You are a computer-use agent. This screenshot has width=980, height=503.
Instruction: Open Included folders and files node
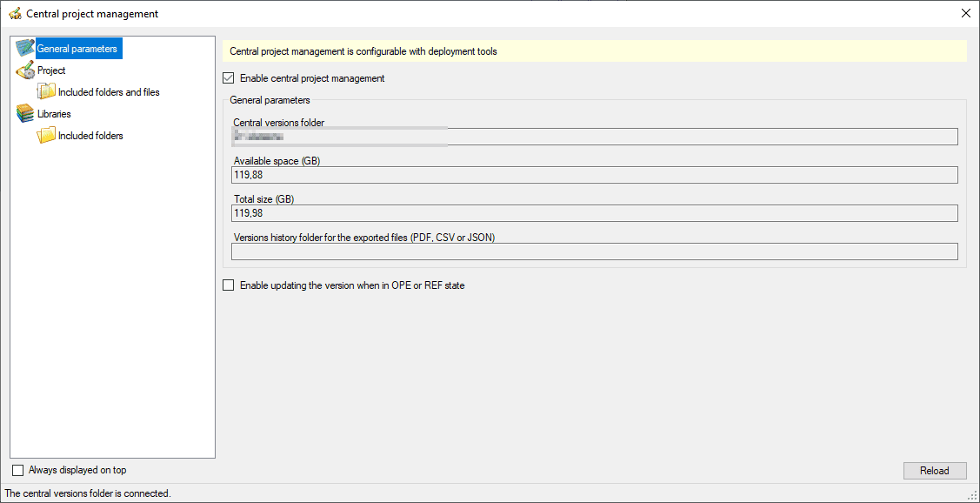click(109, 92)
